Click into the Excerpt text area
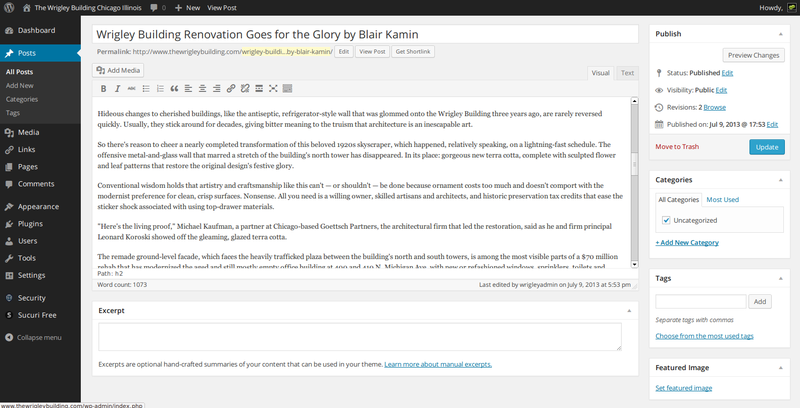The image size is (800, 408). click(360, 337)
